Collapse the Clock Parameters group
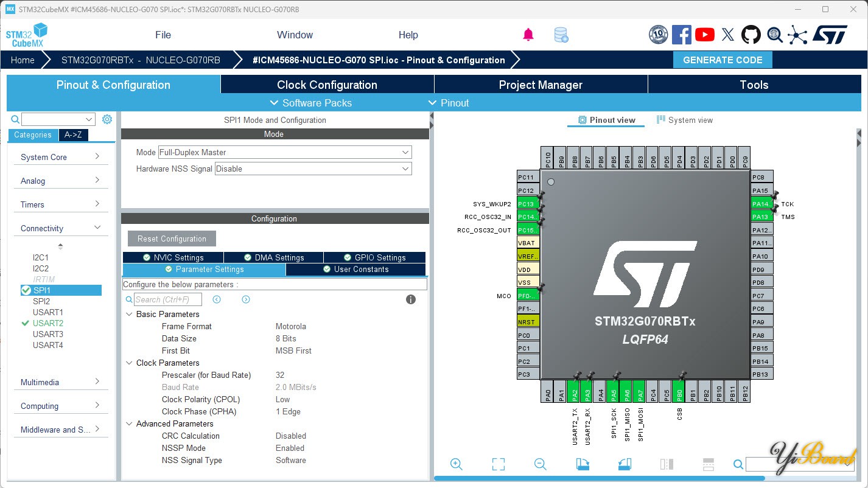The width and height of the screenshot is (868, 488). point(129,363)
